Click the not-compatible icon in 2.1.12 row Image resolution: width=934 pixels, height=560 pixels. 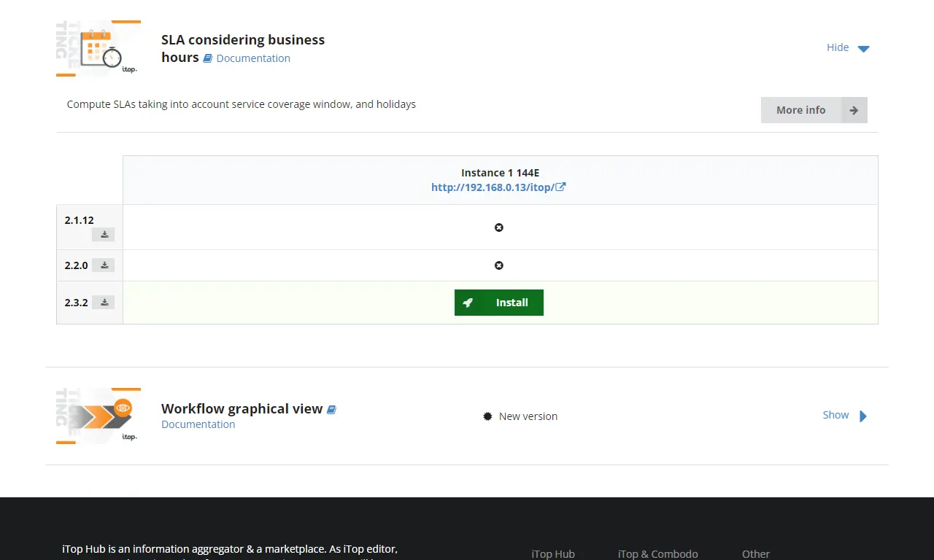coord(499,227)
